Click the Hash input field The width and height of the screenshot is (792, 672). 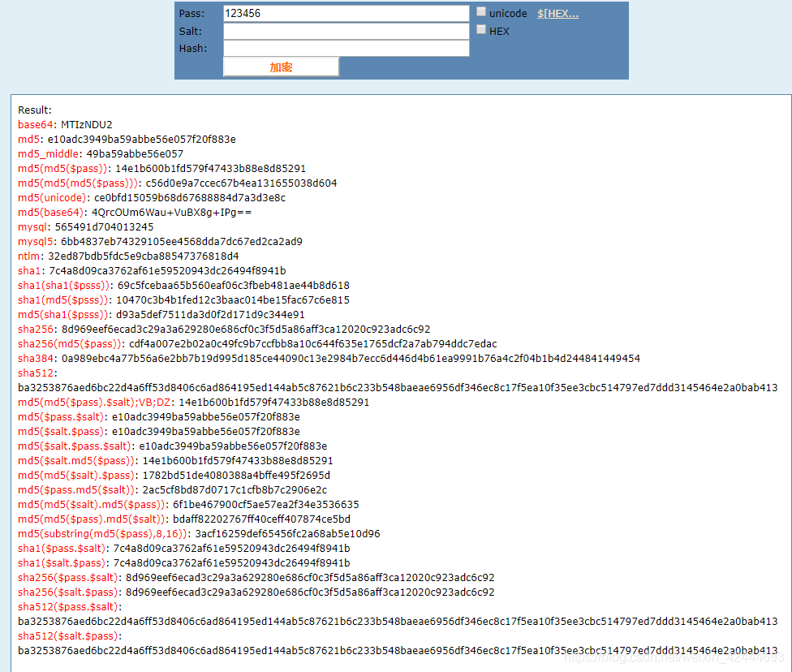tap(346, 49)
